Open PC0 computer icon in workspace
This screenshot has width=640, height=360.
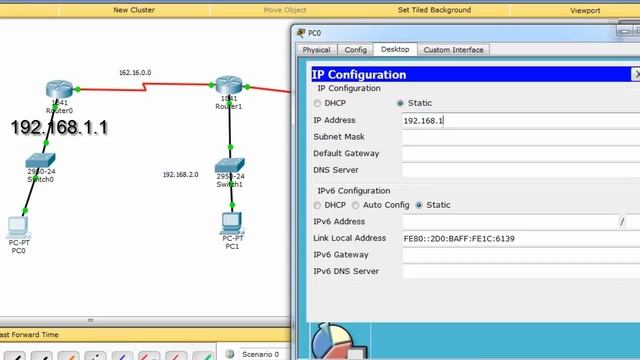(x=18, y=227)
